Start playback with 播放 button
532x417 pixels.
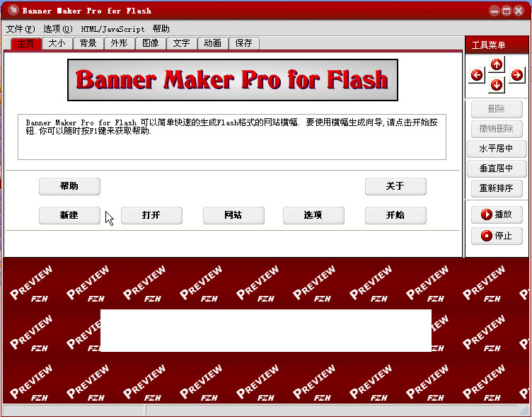point(497,215)
